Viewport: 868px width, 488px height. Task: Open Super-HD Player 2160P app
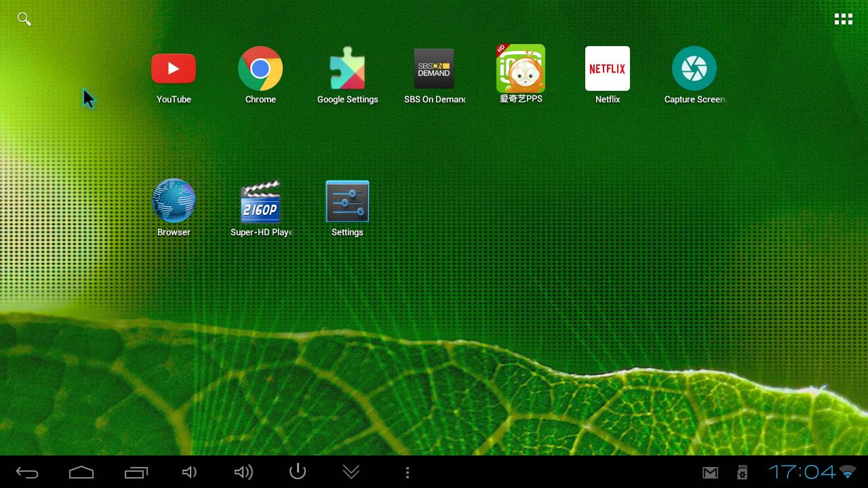click(x=260, y=201)
